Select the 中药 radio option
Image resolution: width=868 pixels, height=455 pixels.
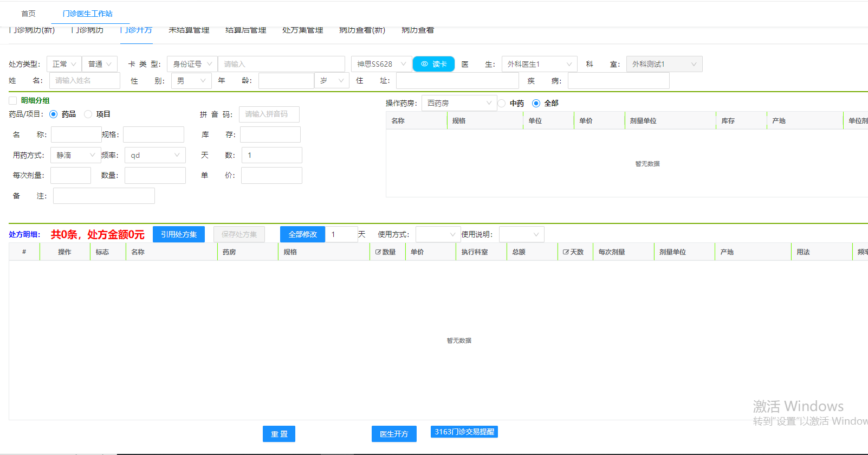(502, 103)
